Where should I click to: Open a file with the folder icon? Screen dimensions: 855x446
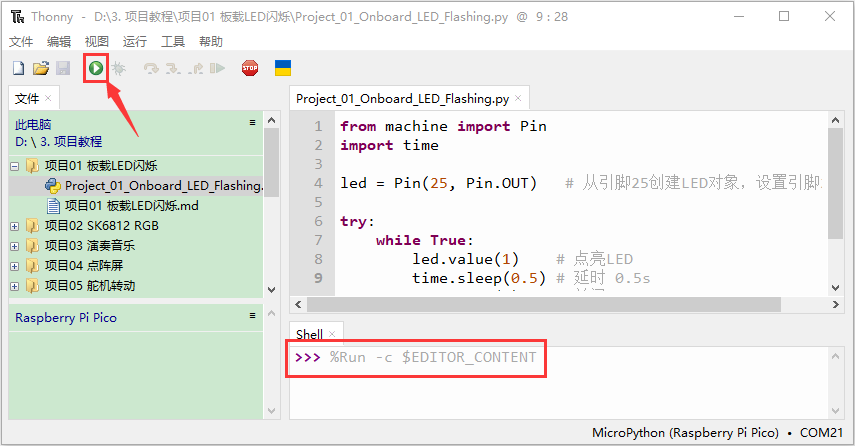(41, 68)
